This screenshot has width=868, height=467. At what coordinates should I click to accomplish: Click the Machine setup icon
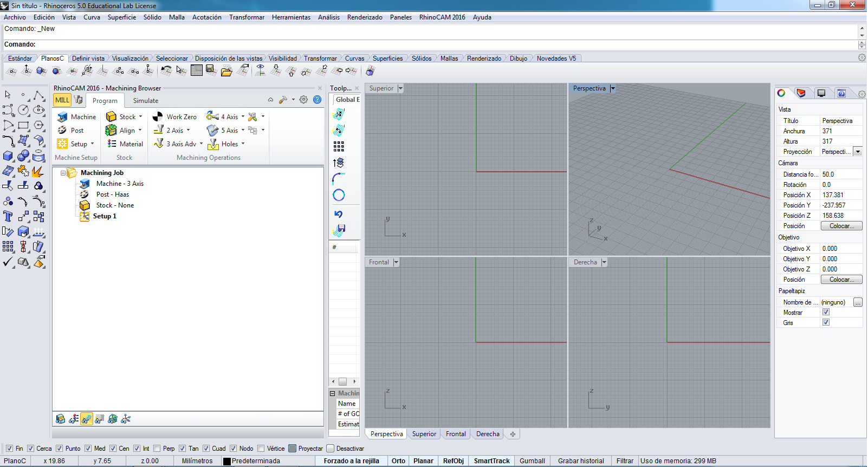[x=62, y=116]
